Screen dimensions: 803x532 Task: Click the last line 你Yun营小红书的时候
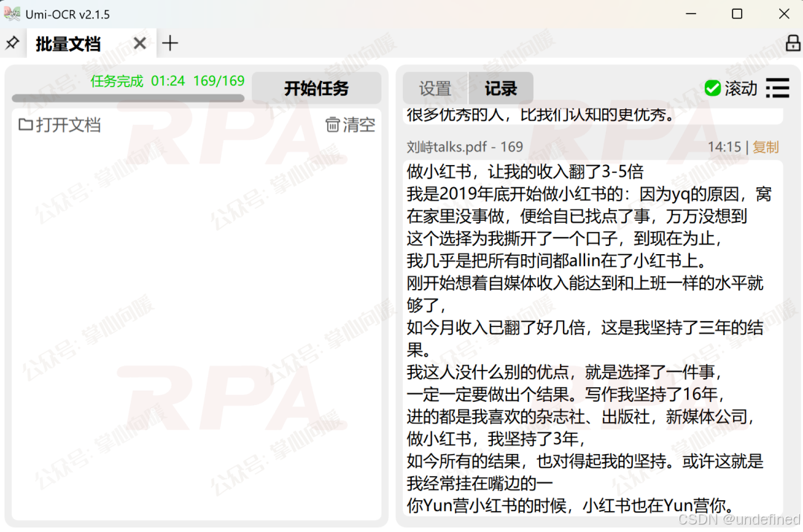pyautogui.click(x=571, y=505)
